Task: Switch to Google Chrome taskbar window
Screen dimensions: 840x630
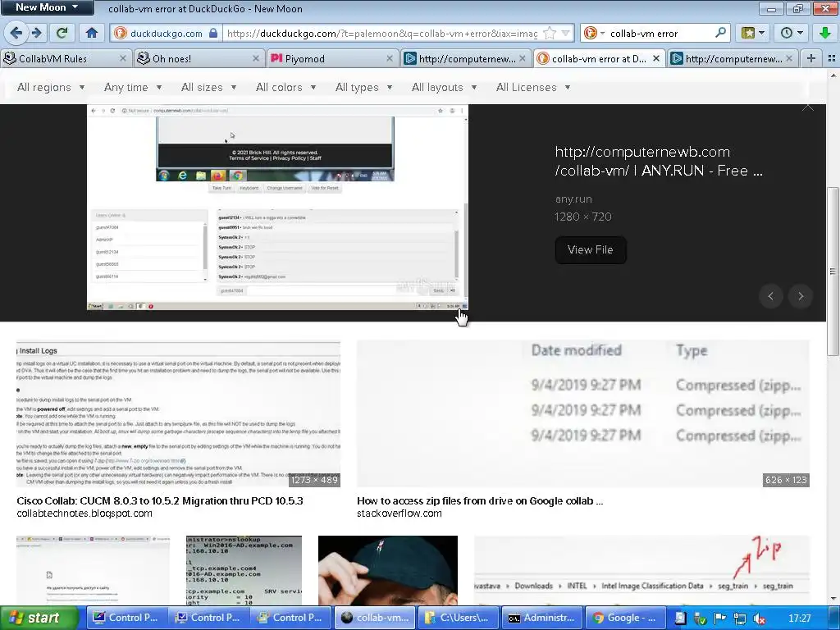Action: pyautogui.click(x=625, y=618)
